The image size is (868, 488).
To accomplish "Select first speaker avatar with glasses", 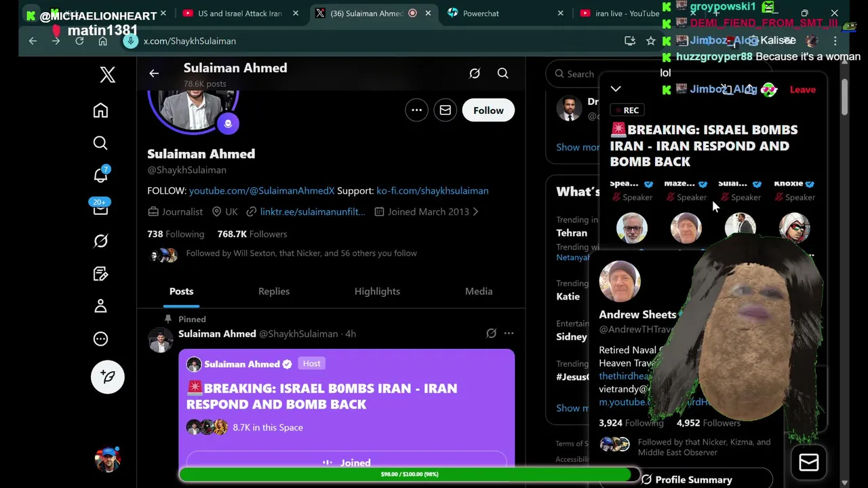I will (x=632, y=229).
